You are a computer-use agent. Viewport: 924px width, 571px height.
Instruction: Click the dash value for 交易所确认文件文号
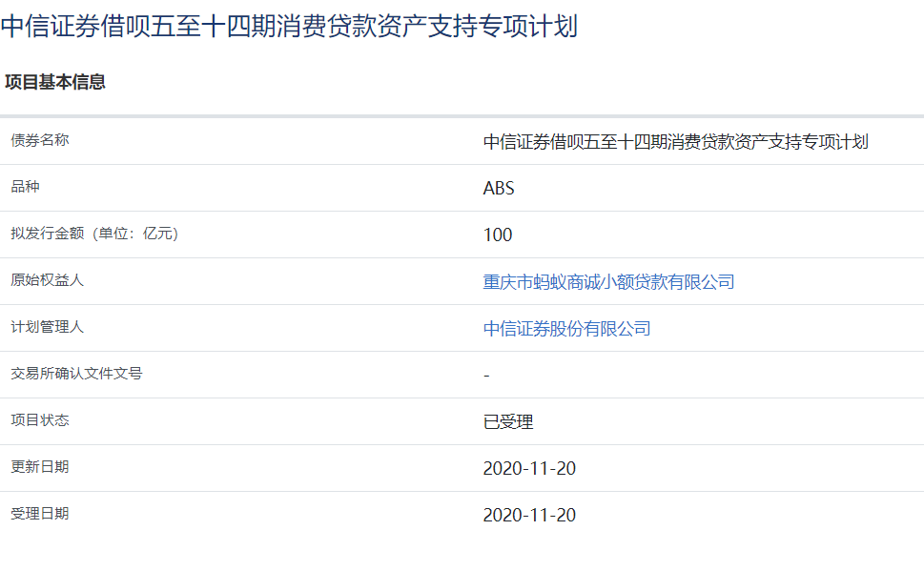click(486, 376)
